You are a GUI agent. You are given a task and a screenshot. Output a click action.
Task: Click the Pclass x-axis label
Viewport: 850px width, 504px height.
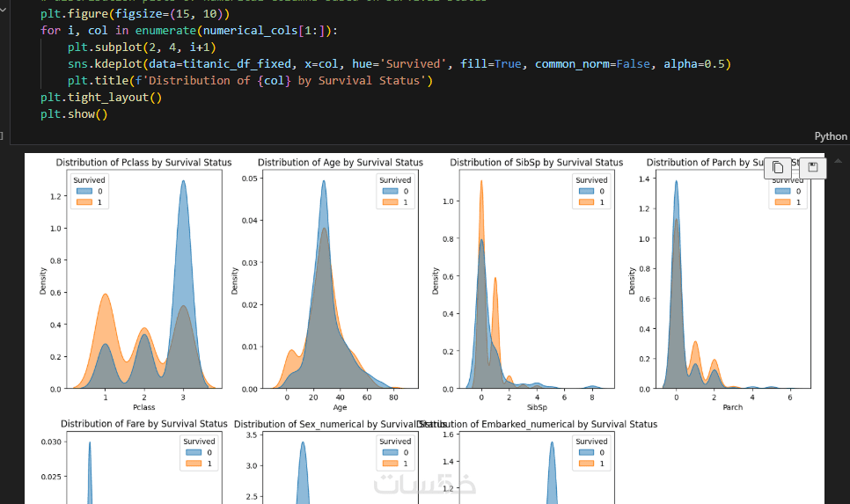[x=144, y=407]
